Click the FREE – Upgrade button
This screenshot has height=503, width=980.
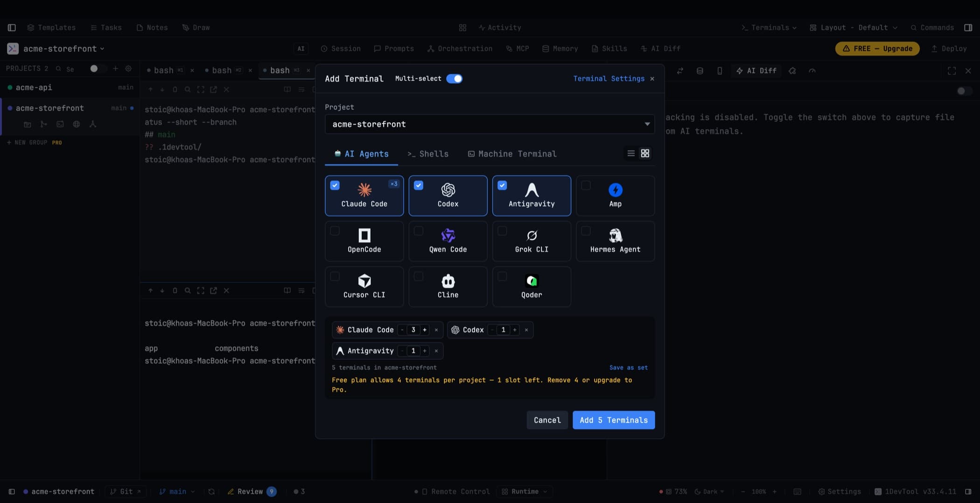877,49
